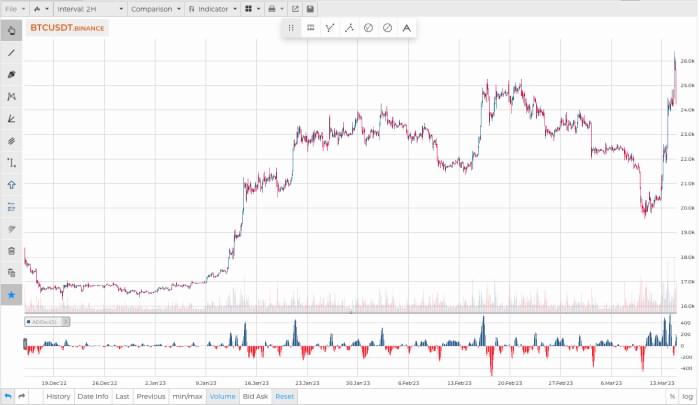Click the parallel channel icon in floating toolbar
The image size is (699, 405).
coord(310,28)
